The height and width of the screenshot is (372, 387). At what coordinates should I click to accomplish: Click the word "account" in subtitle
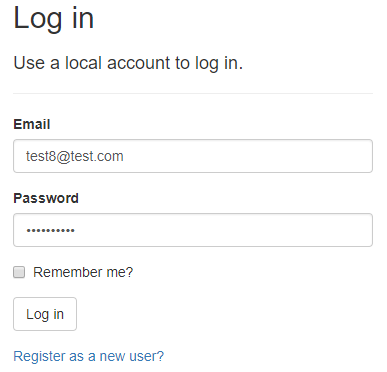pyautogui.click(x=138, y=63)
